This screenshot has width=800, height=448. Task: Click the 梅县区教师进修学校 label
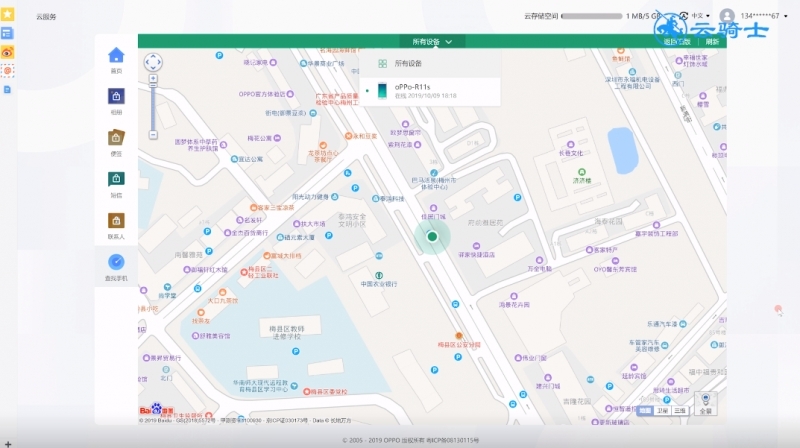[287, 333]
